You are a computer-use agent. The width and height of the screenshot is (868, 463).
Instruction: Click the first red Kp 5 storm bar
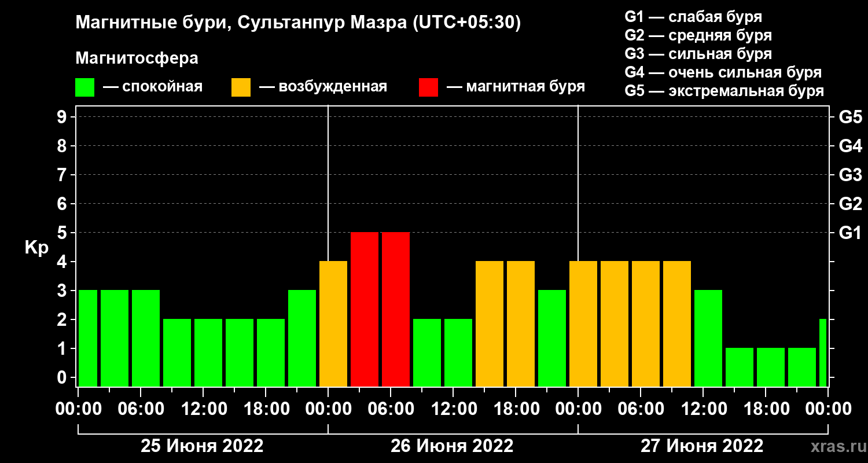coord(365,309)
